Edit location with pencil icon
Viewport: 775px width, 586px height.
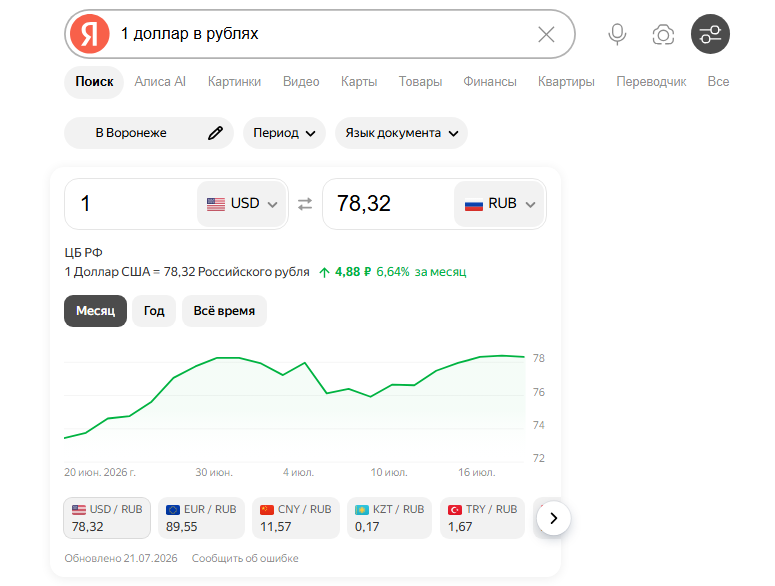215,133
